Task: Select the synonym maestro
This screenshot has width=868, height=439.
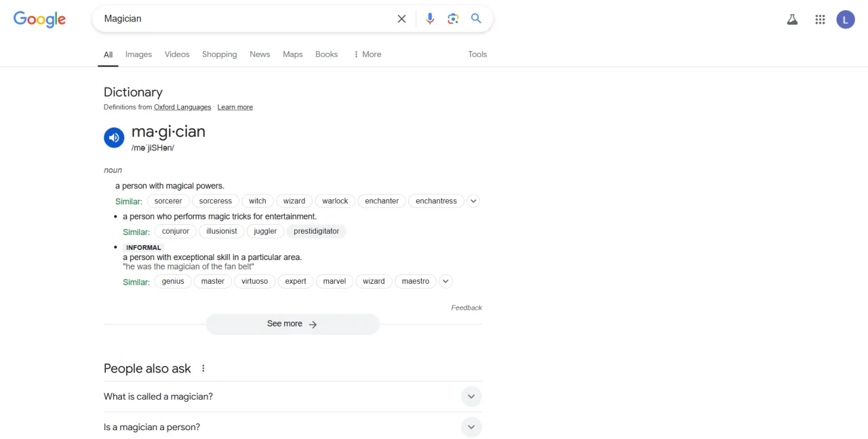Action: pos(416,281)
